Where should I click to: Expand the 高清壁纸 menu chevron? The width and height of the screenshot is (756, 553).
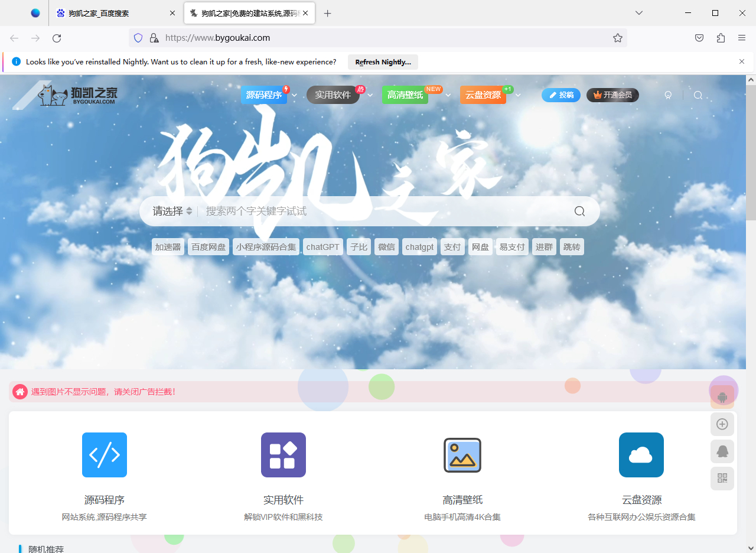pos(448,95)
